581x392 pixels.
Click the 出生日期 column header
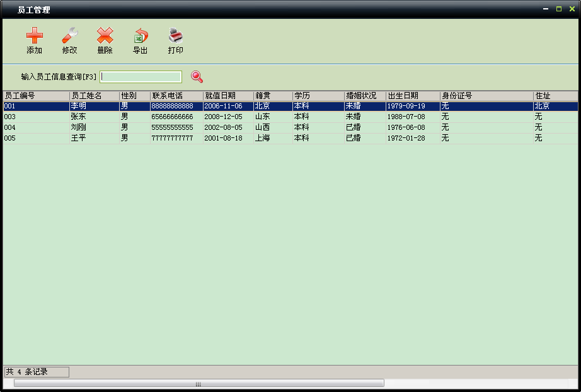(413, 96)
